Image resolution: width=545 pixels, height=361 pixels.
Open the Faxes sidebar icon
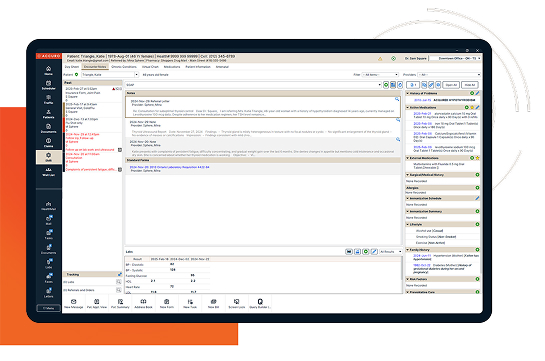pos(49,278)
